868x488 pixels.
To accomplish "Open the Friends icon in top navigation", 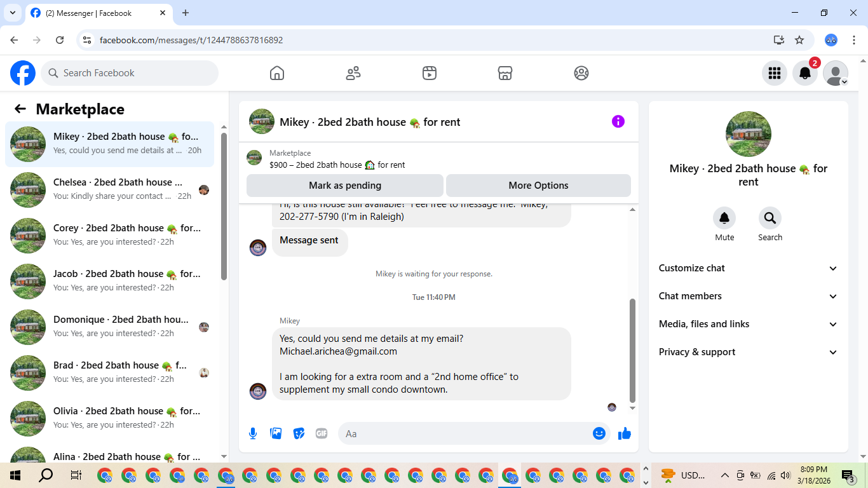I will pyautogui.click(x=353, y=73).
